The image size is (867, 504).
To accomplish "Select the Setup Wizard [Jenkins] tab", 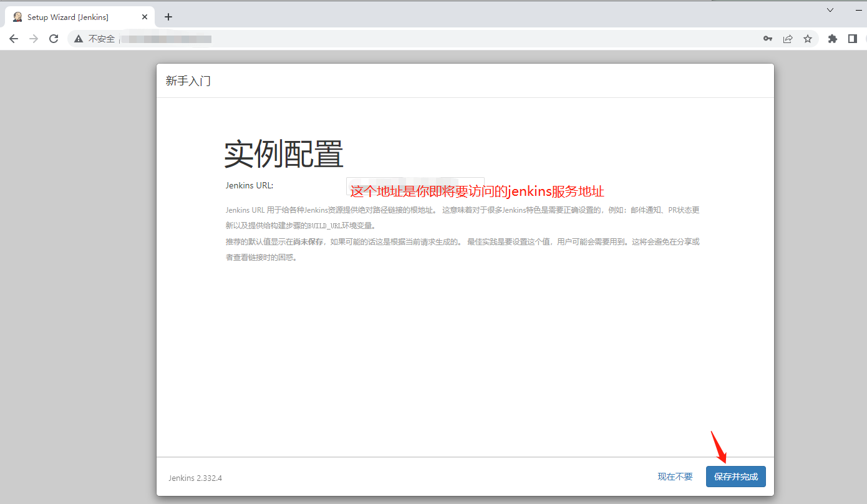I will (x=80, y=17).
